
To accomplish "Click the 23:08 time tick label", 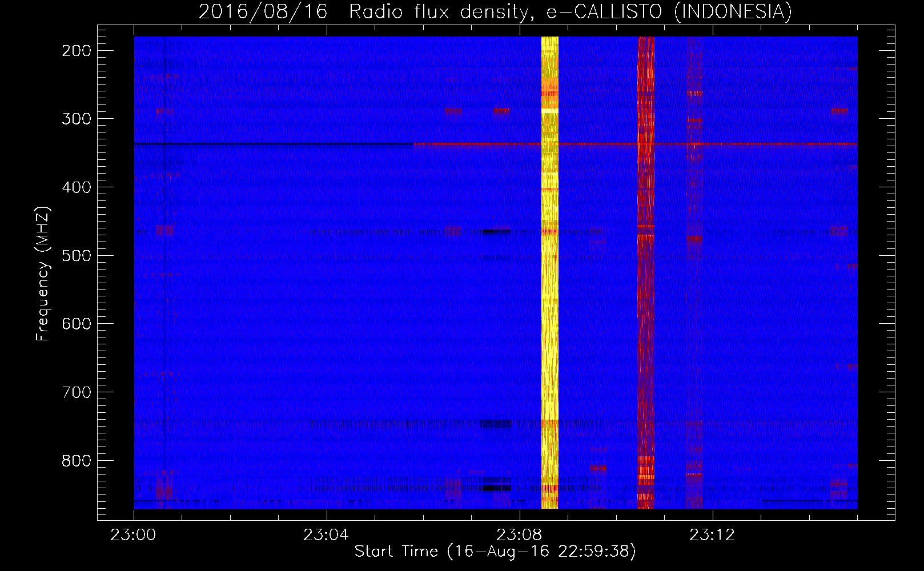I will [x=519, y=535].
